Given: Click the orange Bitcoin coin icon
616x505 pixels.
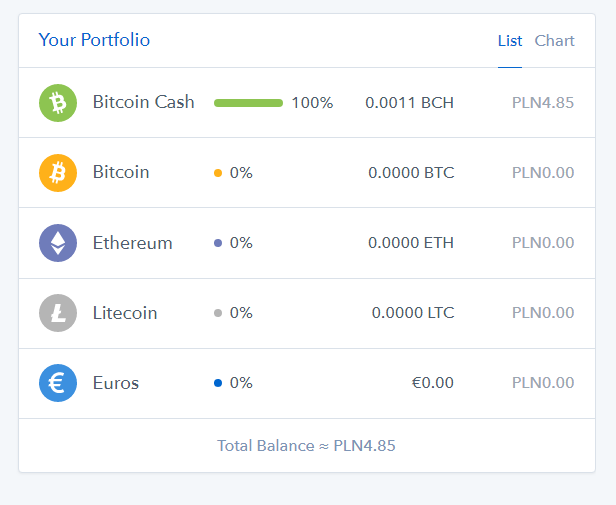Looking at the screenshot, I should (58, 173).
